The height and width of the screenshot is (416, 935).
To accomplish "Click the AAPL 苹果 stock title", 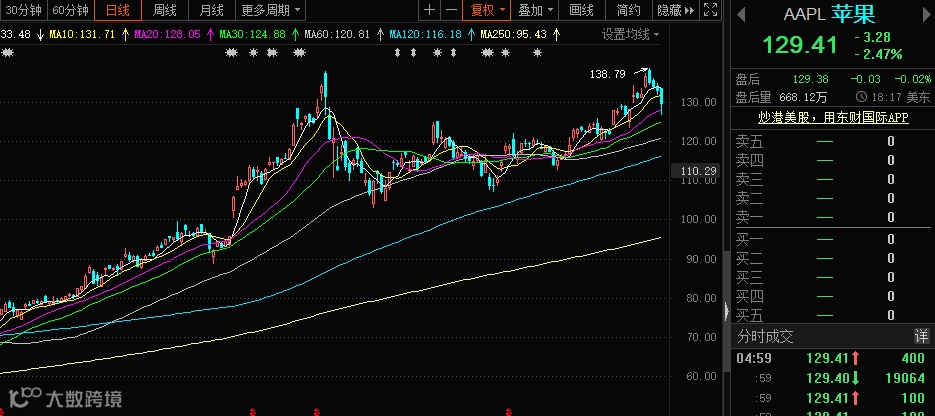I will click(829, 15).
